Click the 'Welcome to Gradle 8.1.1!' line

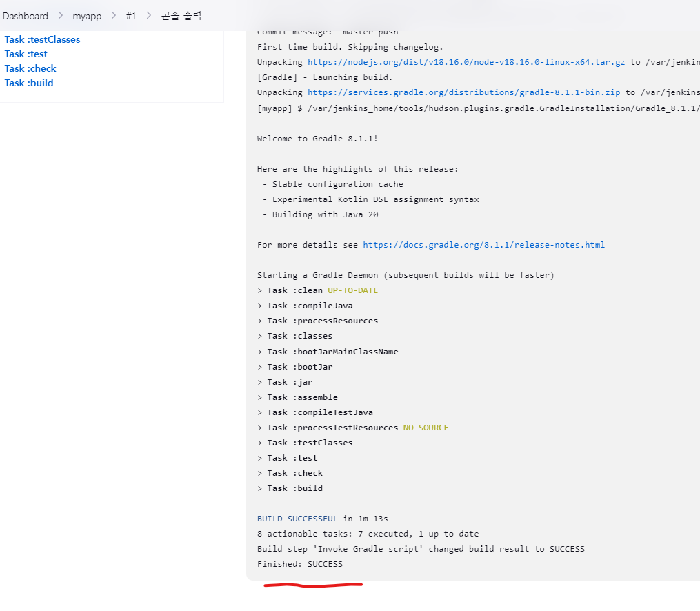[317, 139]
